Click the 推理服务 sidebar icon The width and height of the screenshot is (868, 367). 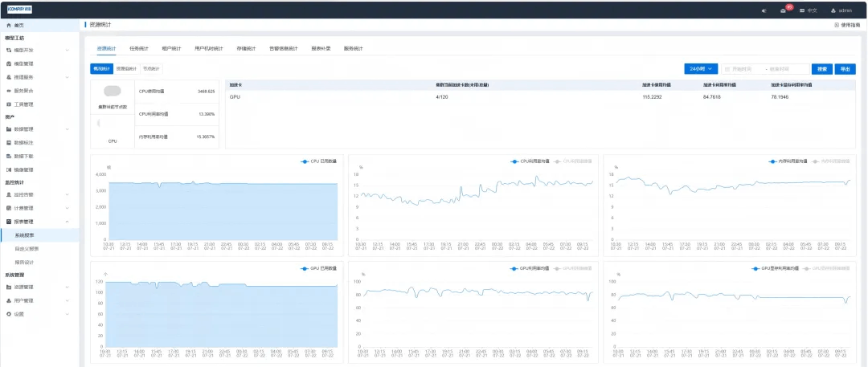click(9, 77)
